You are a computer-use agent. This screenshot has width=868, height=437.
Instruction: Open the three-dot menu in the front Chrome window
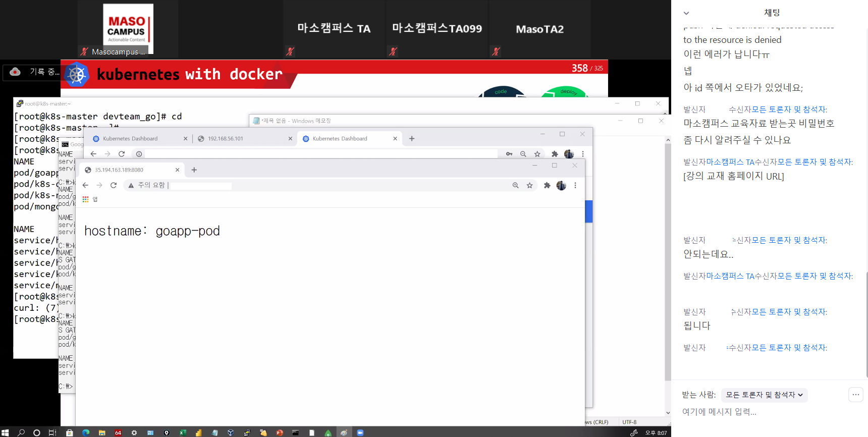(575, 185)
